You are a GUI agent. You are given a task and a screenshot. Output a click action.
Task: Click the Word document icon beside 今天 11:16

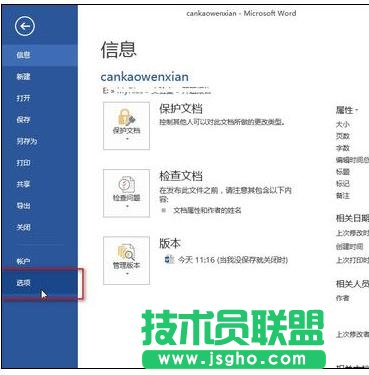coord(169,259)
